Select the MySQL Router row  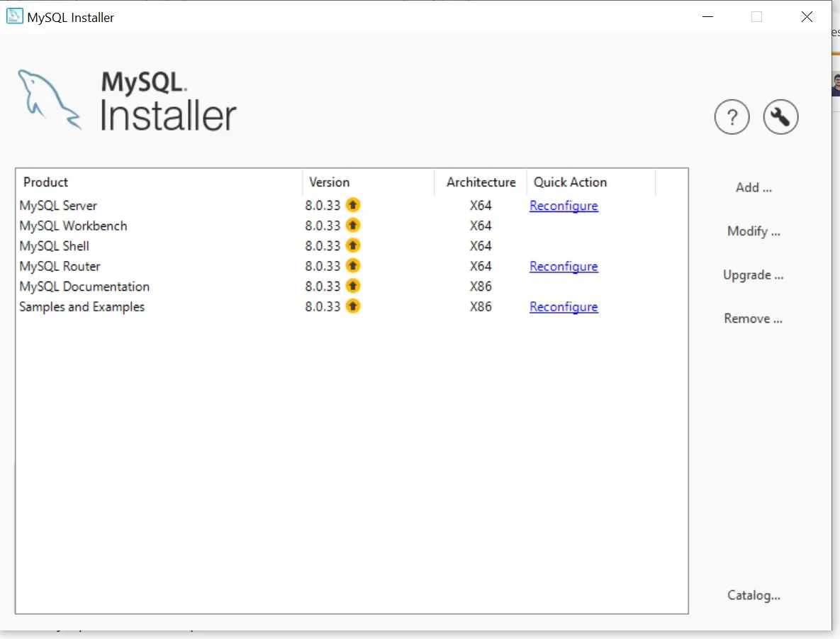click(x=352, y=266)
